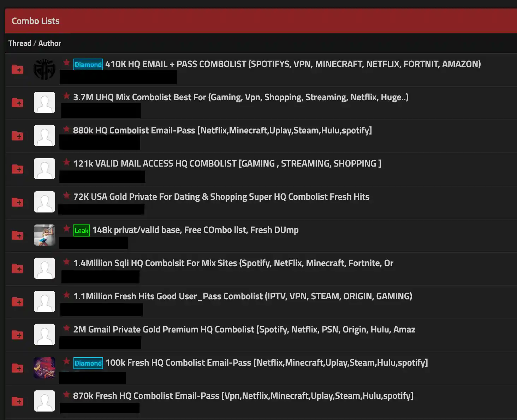Select Diamond prefix tag on 410K HQ EMAIL thread
The width and height of the screenshot is (517, 420).
click(88, 64)
